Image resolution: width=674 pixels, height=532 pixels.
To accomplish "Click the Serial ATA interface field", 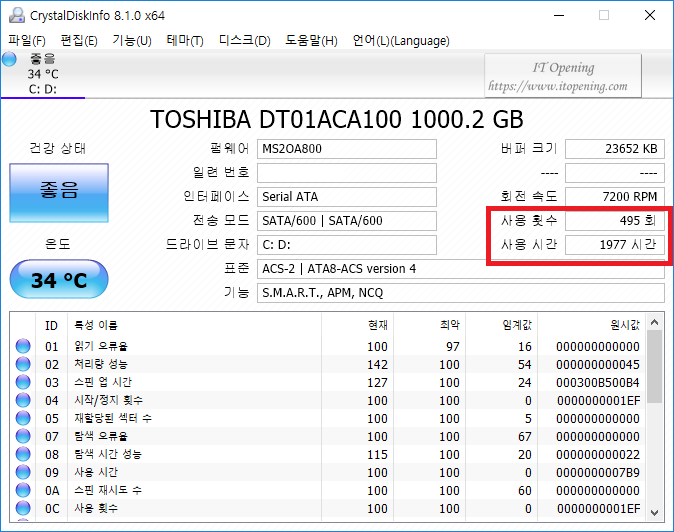I will 347,197.
